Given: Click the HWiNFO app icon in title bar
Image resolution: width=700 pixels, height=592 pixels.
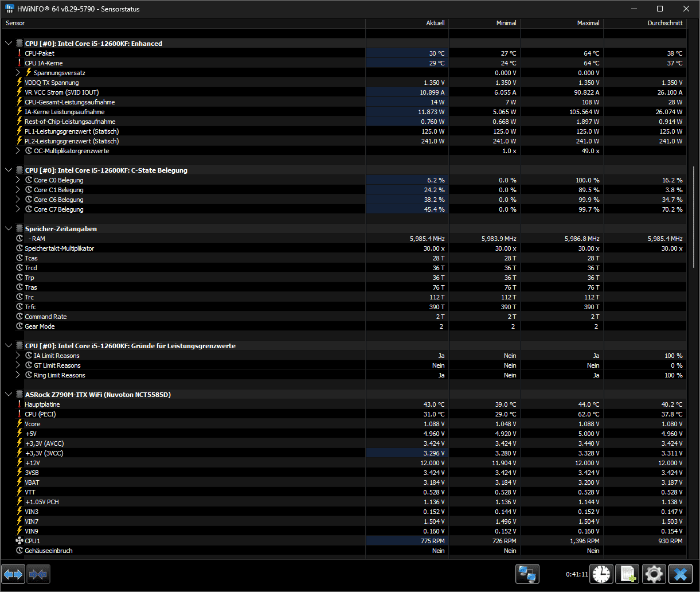Looking at the screenshot, I should [x=10, y=9].
